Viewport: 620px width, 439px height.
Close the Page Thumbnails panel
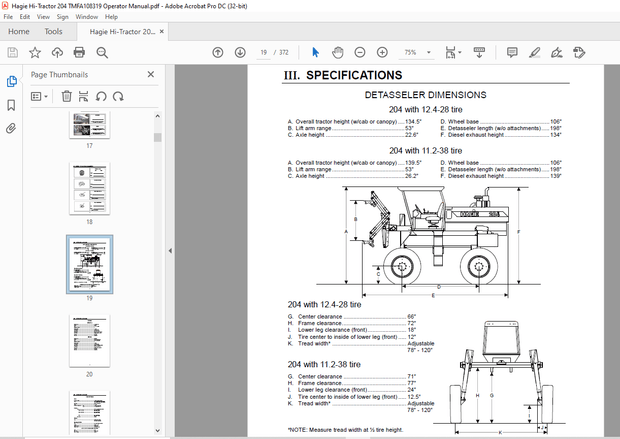pyautogui.click(x=151, y=74)
